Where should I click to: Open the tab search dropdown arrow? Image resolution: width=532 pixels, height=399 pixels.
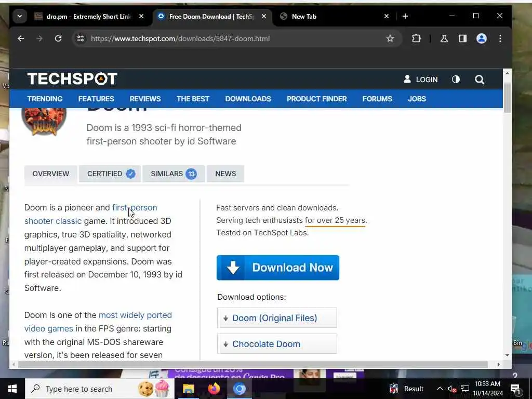[x=20, y=16]
